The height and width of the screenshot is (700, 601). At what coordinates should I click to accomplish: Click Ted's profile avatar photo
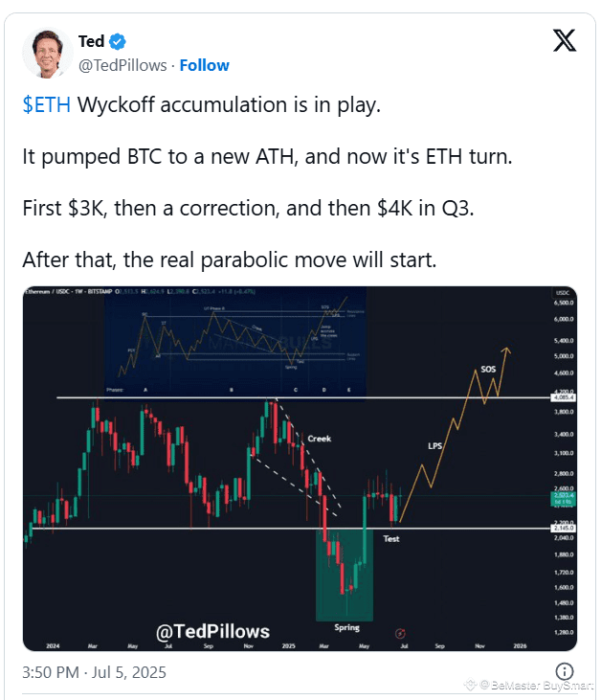point(48,53)
